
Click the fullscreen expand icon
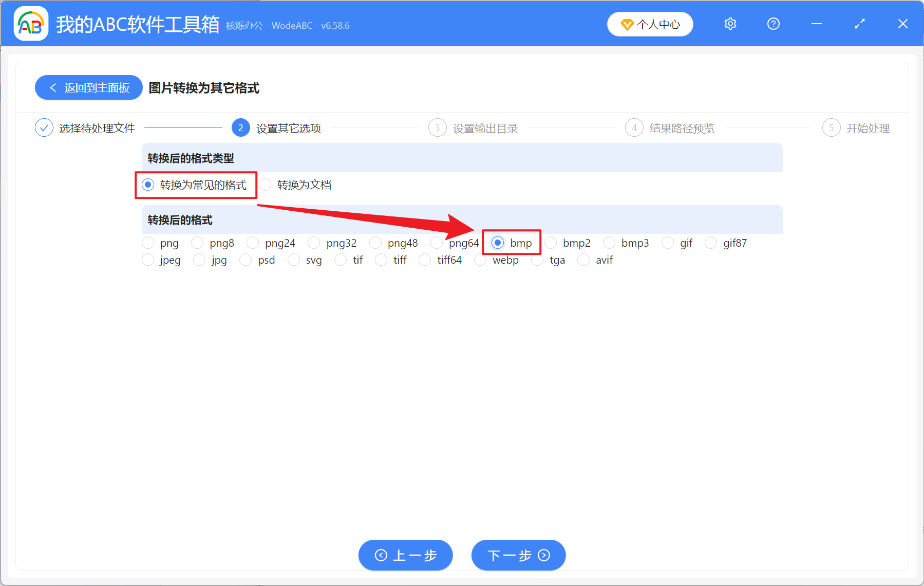tap(859, 24)
